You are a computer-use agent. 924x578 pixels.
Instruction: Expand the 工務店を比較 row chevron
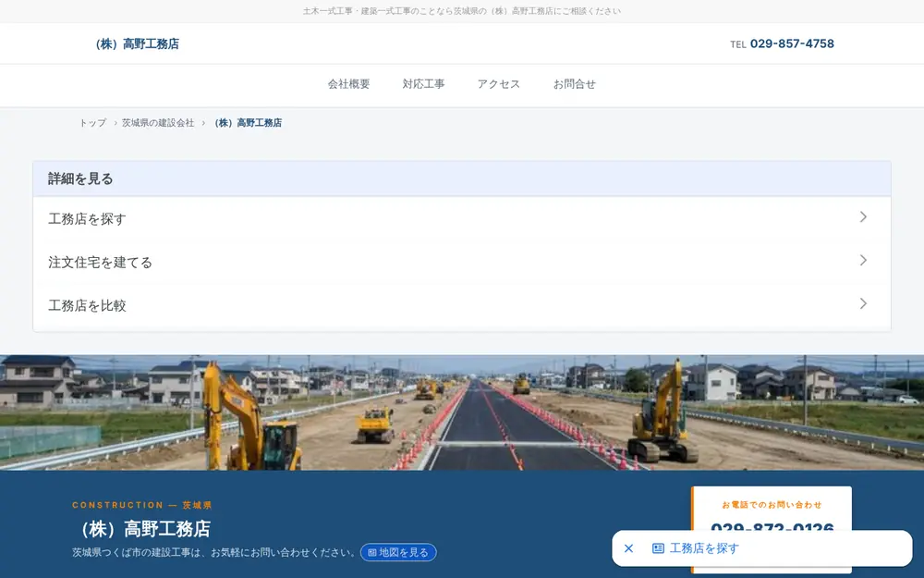tap(863, 303)
